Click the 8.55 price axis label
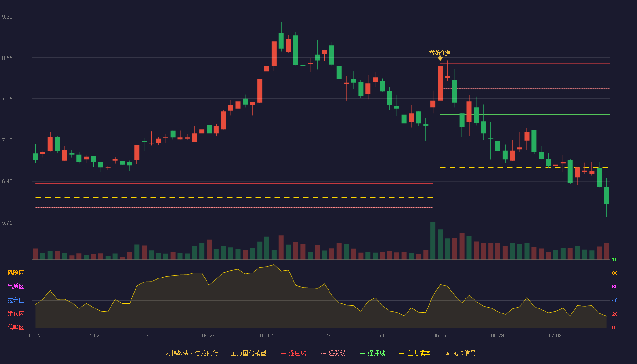 click(7, 58)
